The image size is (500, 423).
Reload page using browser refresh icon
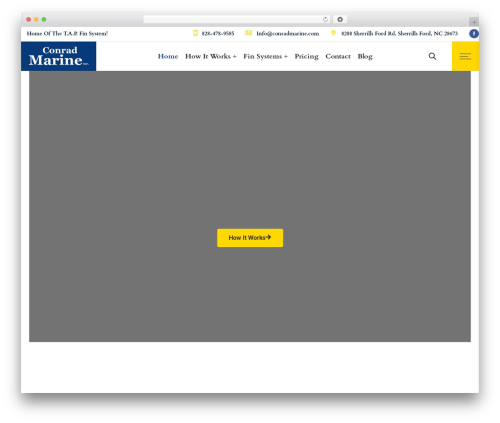325,19
